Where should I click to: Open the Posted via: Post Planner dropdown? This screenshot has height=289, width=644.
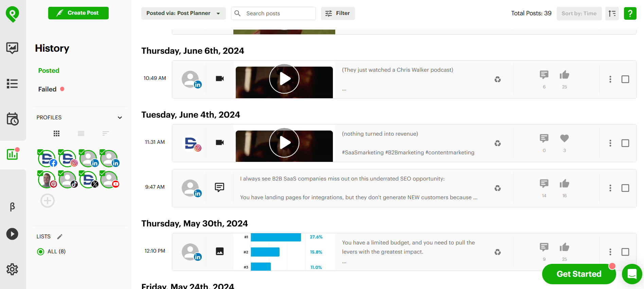click(x=183, y=13)
